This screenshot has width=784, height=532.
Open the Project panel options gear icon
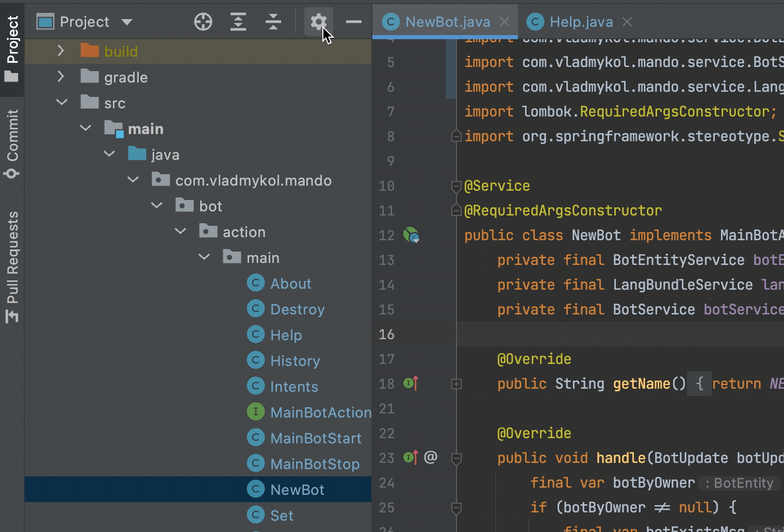pyautogui.click(x=318, y=22)
